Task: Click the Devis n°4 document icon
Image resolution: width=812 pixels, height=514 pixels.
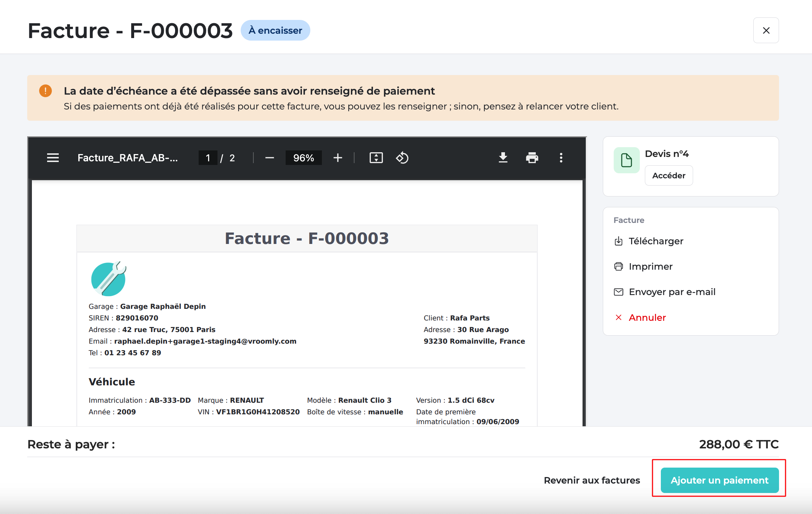Action: (626, 160)
